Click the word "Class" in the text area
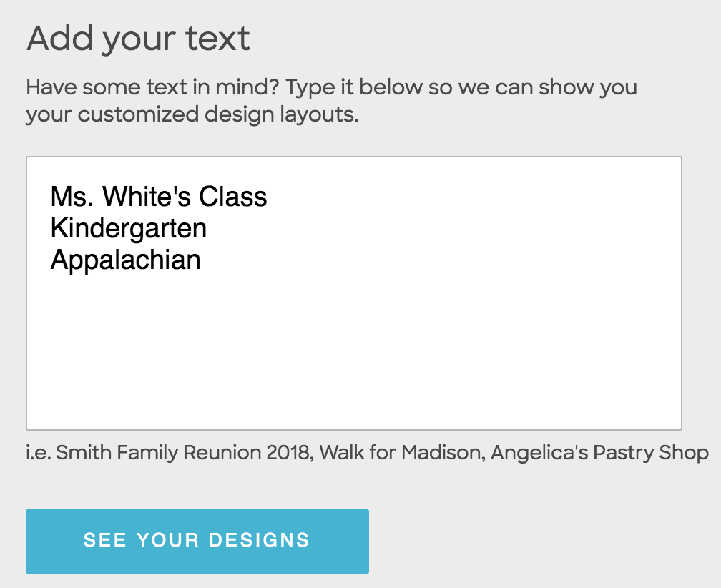The image size is (721, 588). click(233, 197)
